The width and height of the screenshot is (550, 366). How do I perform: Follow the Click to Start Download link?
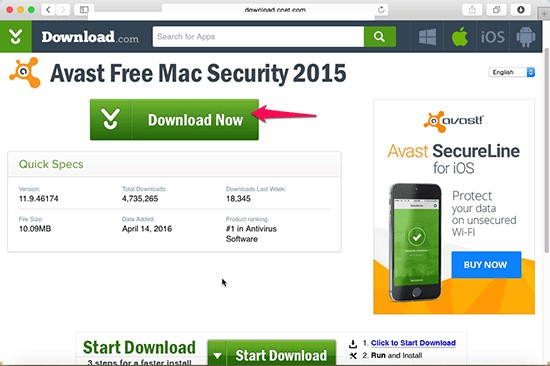413,343
